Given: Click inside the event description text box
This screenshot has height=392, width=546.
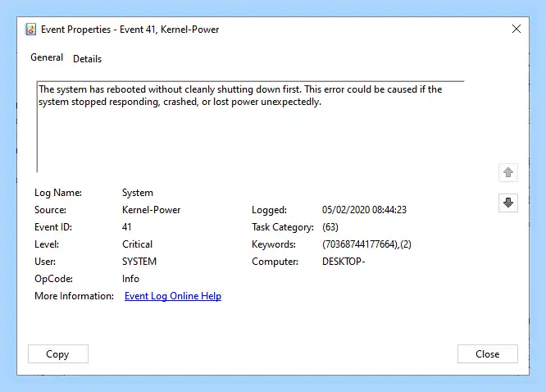Looking at the screenshot, I should point(250,126).
